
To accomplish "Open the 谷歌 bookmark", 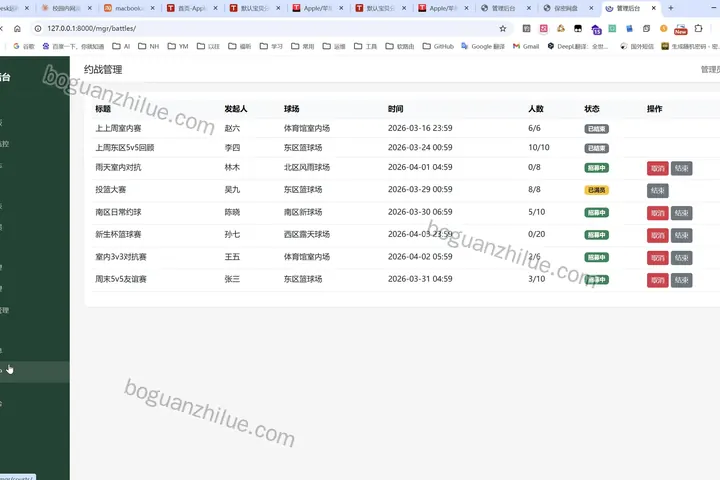I will pyautogui.click(x=24, y=46).
